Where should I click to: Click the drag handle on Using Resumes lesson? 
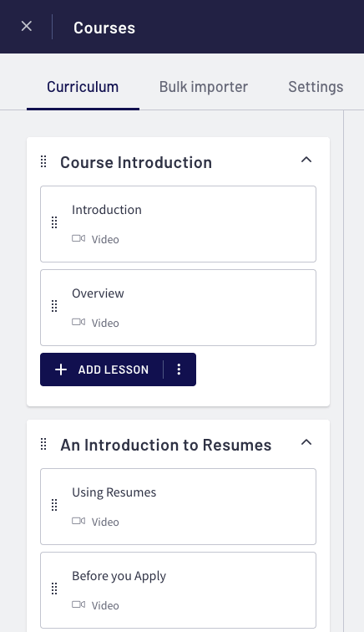[54, 505]
